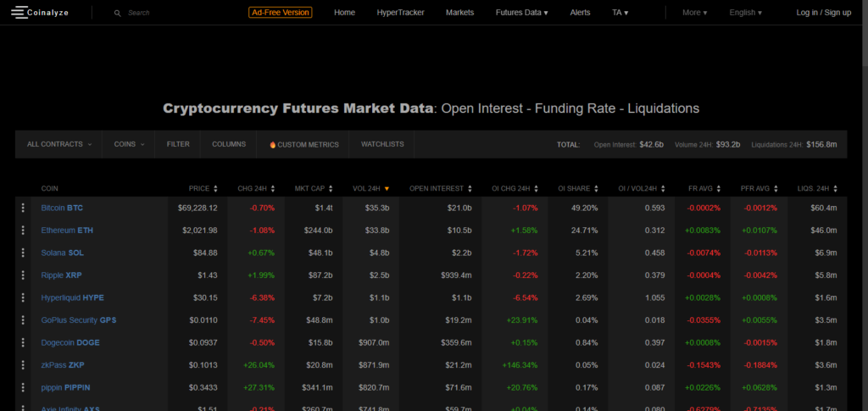Image resolution: width=868 pixels, height=411 pixels.
Task: Open the Bitcoin row three-dot menu
Action: (24, 208)
